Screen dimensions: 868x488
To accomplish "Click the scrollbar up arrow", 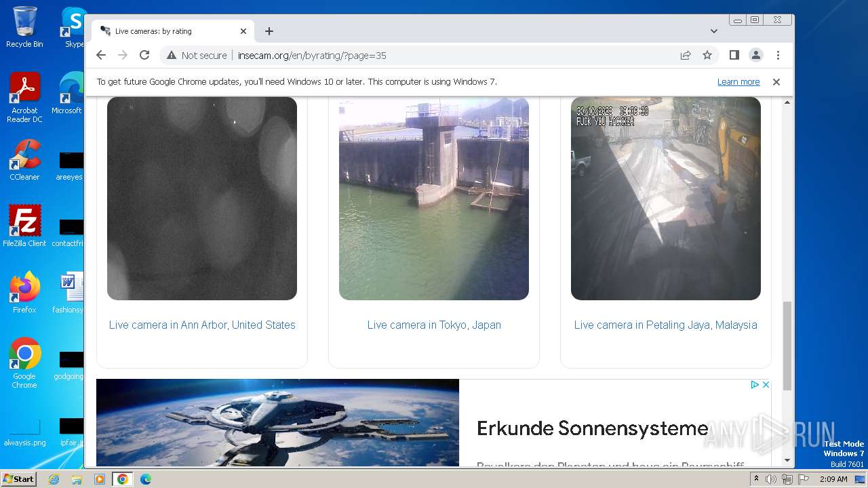I will pos(787,102).
